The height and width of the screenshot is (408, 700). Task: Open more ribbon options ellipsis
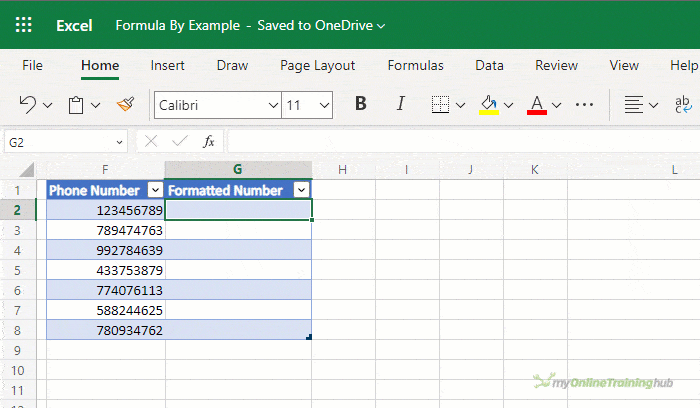(x=584, y=105)
